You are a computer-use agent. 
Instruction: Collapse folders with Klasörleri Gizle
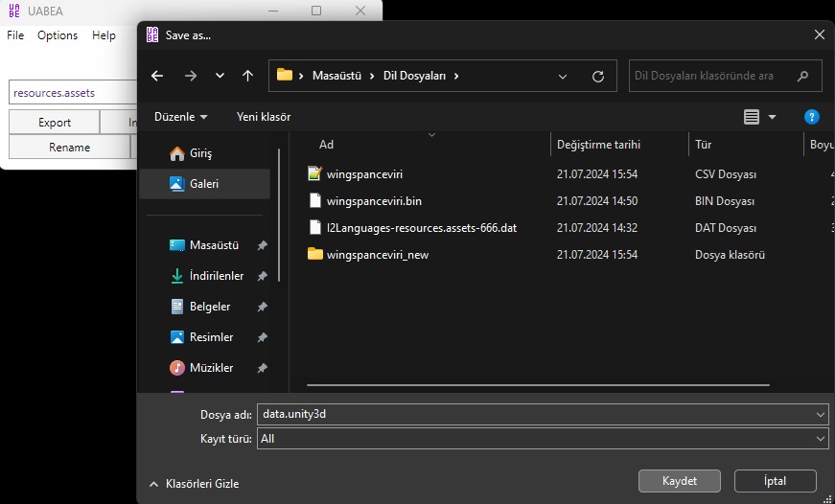click(x=195, y=484)
